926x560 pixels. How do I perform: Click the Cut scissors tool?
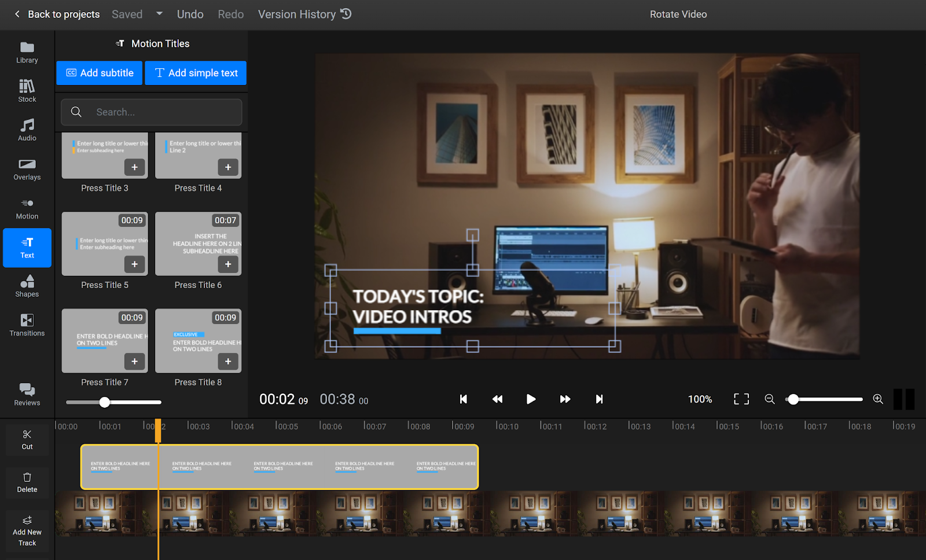point(27,440)
